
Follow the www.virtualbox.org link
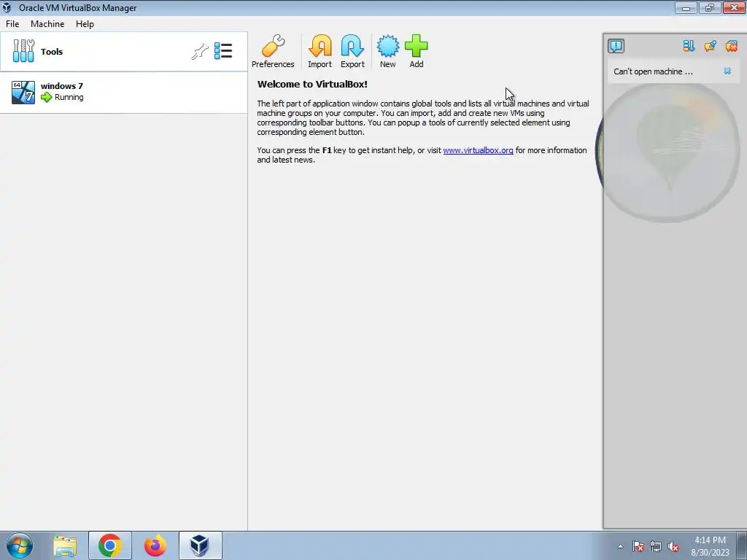[x=478, y=150]
